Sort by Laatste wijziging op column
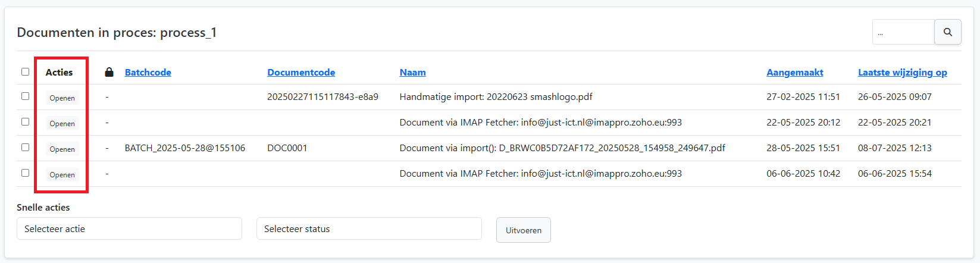The image size is (980, 263). [902, 72]
